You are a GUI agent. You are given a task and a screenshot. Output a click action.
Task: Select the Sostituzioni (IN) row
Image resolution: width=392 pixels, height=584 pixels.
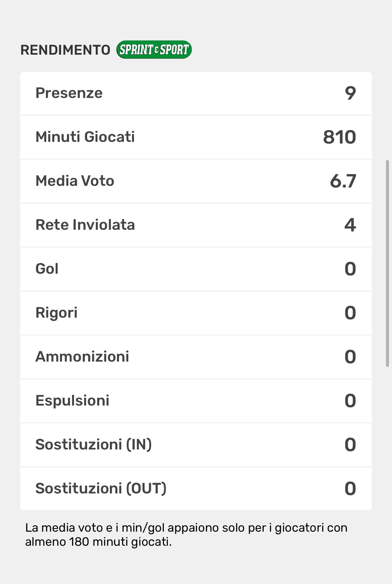[196, 444]
